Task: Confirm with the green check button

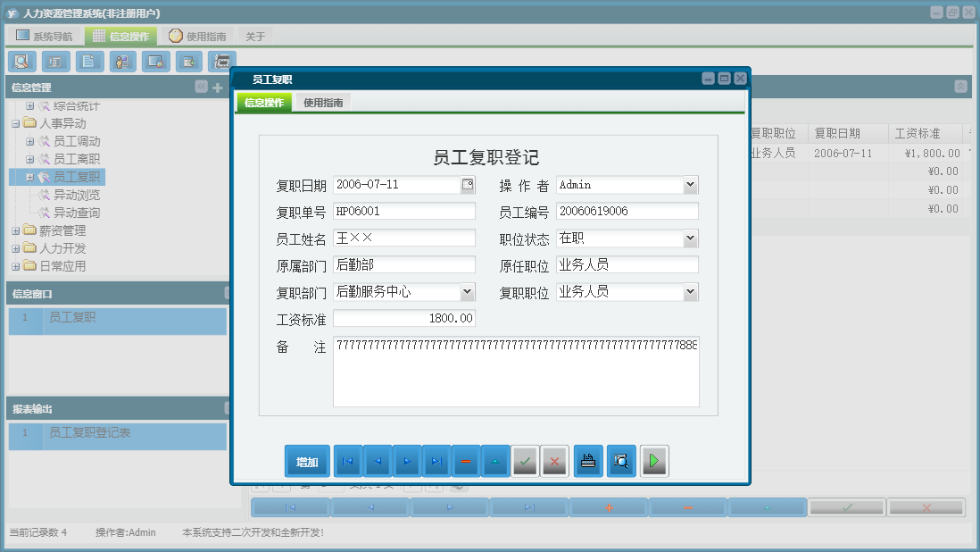Action: 525,461
